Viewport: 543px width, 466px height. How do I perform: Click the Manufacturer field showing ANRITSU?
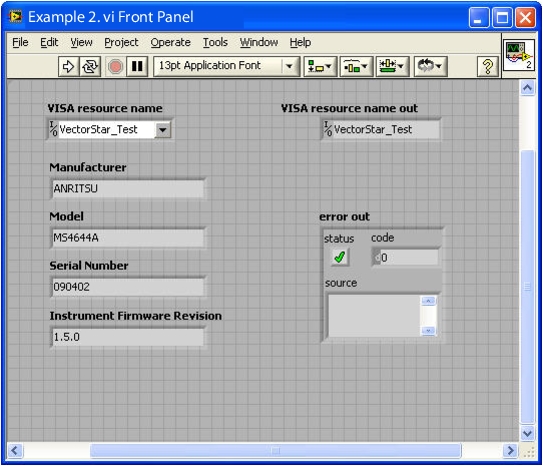point(128,189)
